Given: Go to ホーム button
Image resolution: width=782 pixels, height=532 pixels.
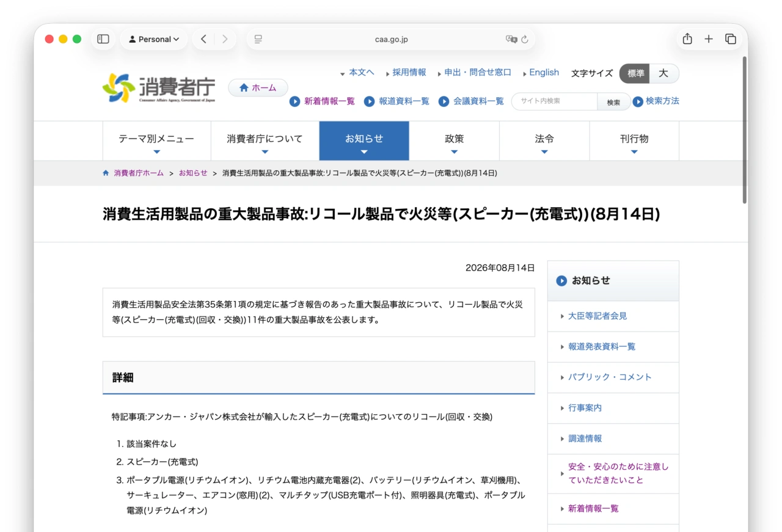Looking at the screenshot, I should coord(258,88).
